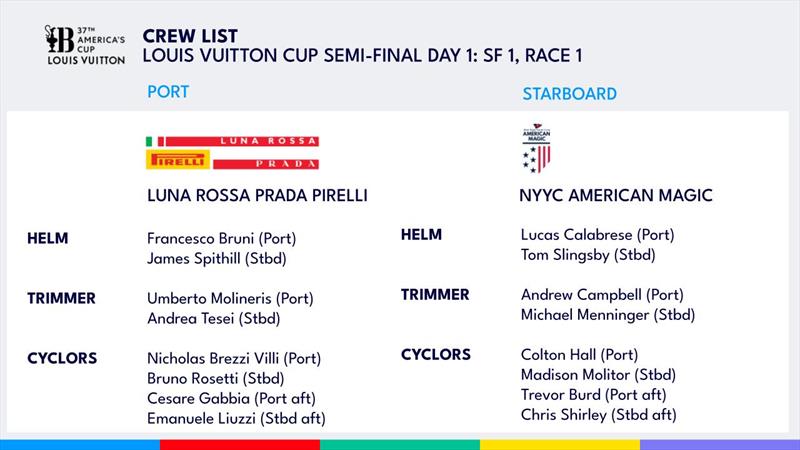Click the Luna Rossa CYCLORS label
This screenshot has width=800, height=450.
coord(62,359)
